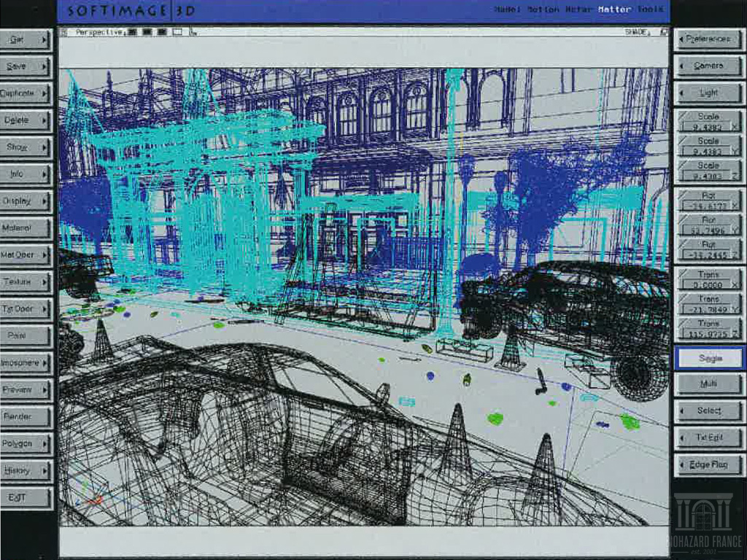747x560 pixels.
Task: Open the Polygon menu cell
Action: [x=26, y=443]
